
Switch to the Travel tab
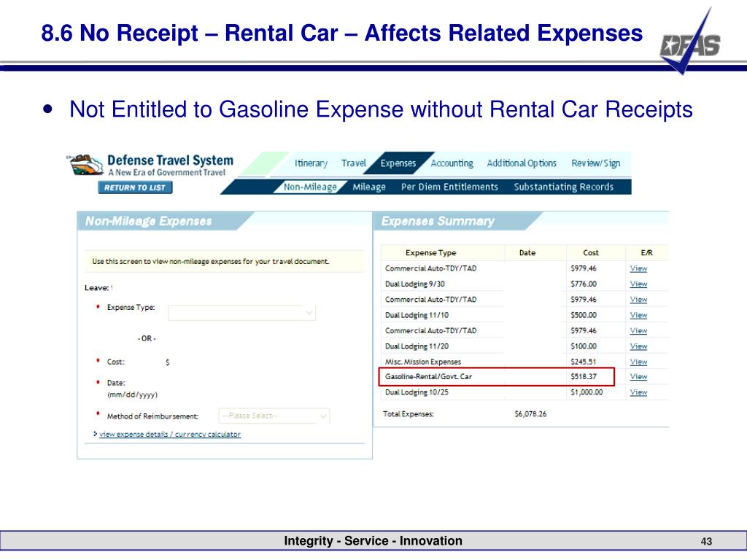pos(354,163)
